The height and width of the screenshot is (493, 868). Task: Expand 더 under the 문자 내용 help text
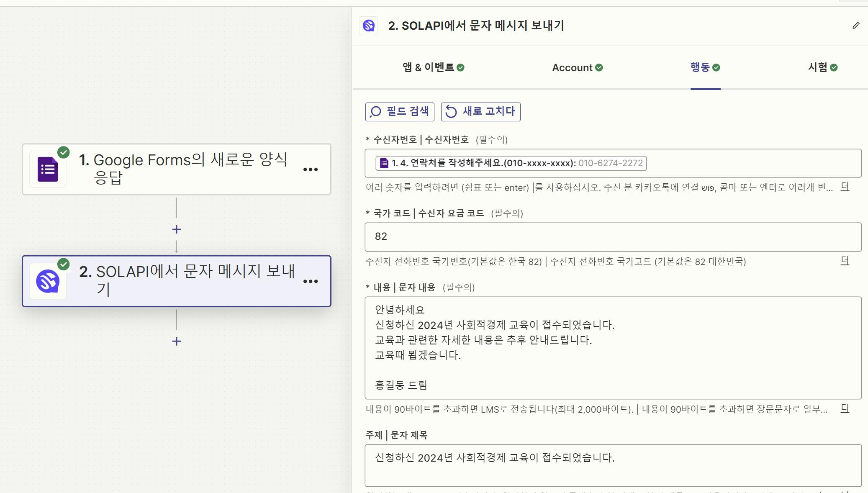tap(845, 408)
